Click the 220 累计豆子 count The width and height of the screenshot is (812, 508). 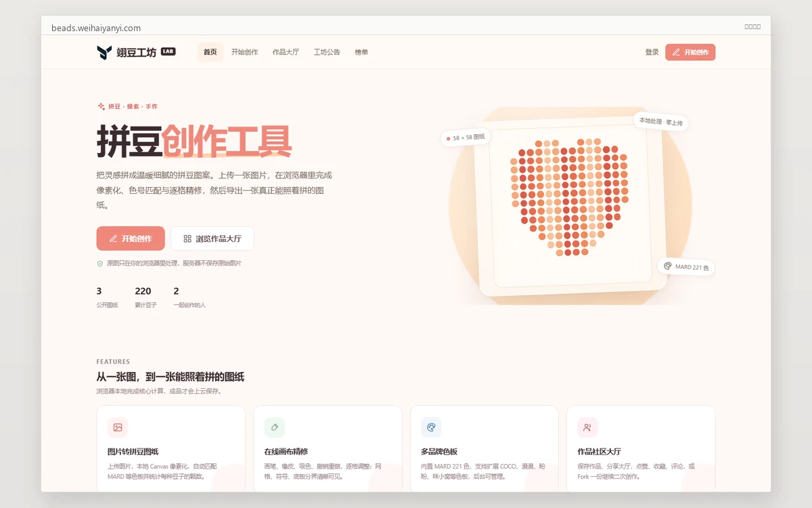[143, 291]
